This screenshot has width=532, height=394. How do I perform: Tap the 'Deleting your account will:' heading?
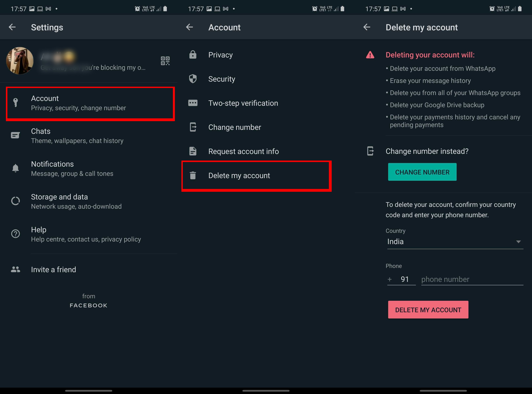coord(430,55)
